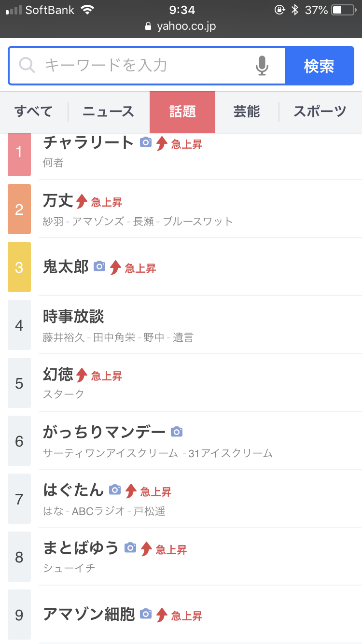Tap the lock icon in address bar
The width and height of the screenshot is (362, 644).
[148, 27]
